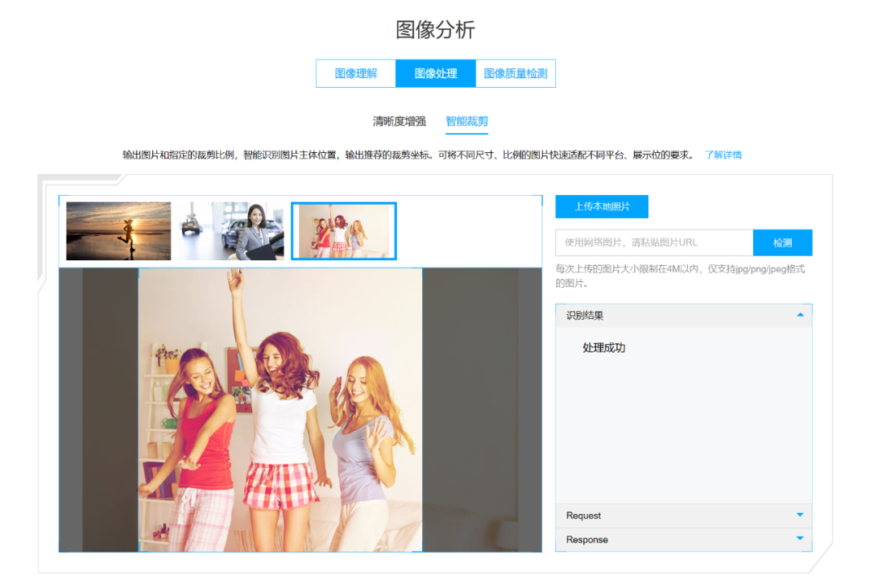This screenshot has width=870, height=588.
Task: Choose the 清晰度增强 sub-tab
Action: point(399,121)
